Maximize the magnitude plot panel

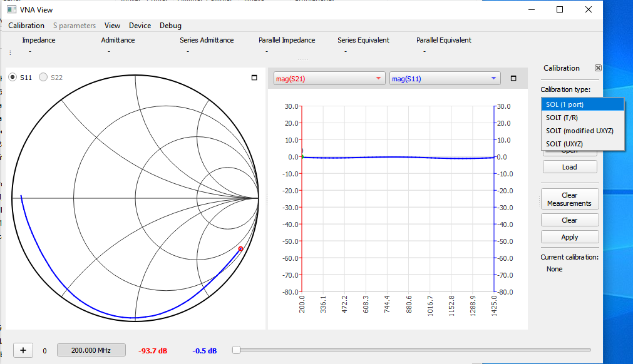point(513,78)
